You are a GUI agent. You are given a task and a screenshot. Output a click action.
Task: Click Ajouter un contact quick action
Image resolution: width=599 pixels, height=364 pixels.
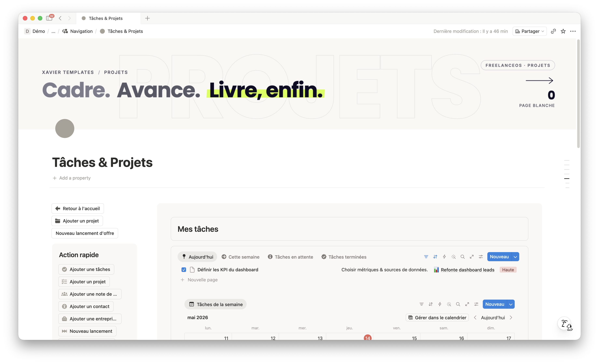click(86, 306)
